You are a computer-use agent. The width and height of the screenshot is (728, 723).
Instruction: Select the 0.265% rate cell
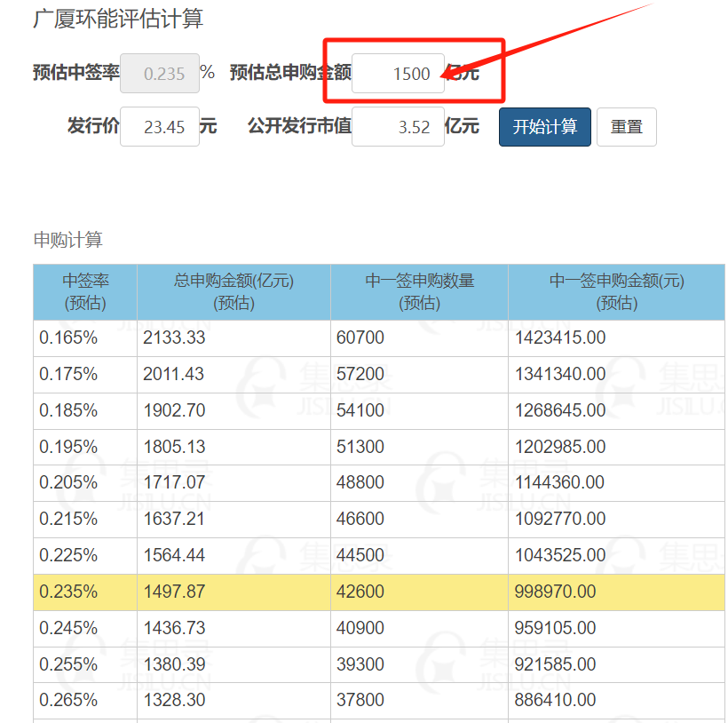click(x=85, y=701)
